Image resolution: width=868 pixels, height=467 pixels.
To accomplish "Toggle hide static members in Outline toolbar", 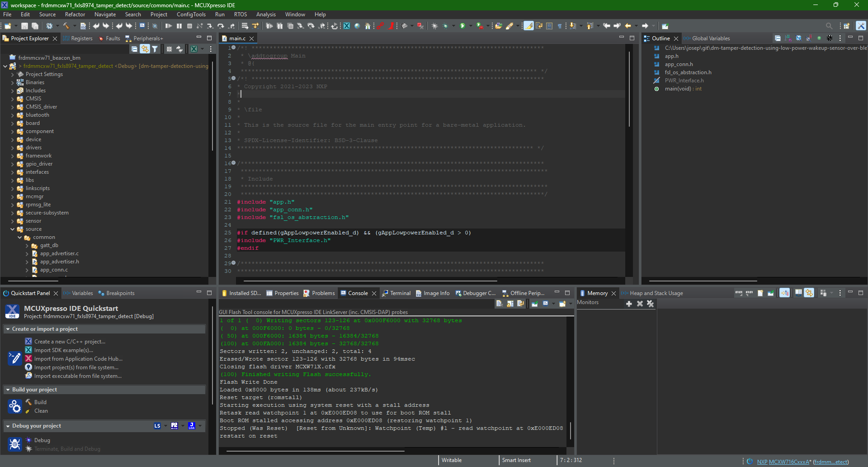I will [x=809, y=38].
